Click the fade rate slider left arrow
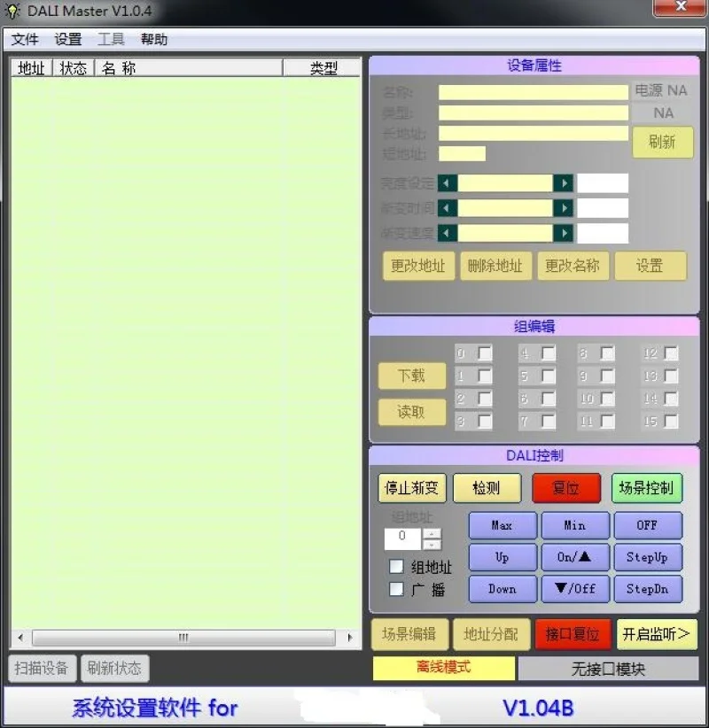Screen dimensions: 709x728 coord(448,233)
